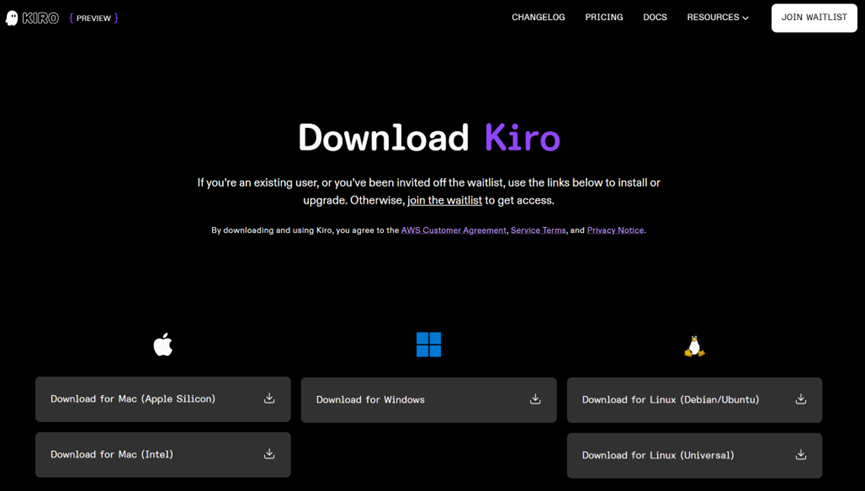View the Privacy Notice link

[x=615, y=230]
